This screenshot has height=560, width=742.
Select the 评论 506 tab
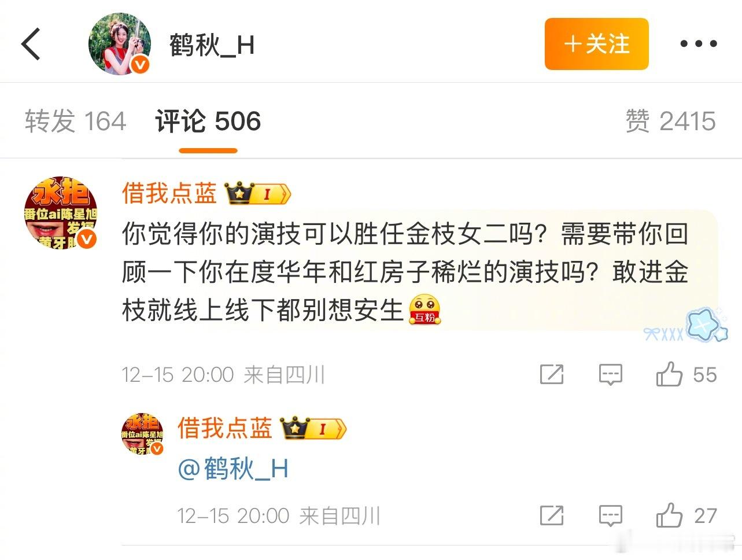208,121
